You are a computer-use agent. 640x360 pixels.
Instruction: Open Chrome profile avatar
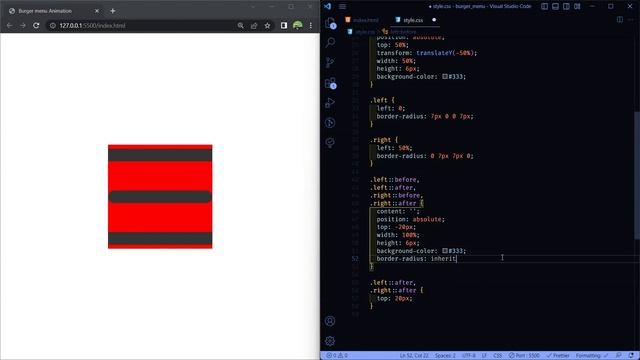(298, 25)
